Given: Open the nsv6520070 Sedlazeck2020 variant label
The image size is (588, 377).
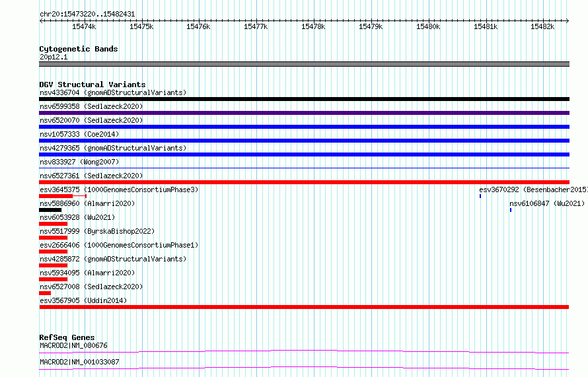Looking at the screenshot, I should [91, 120].
